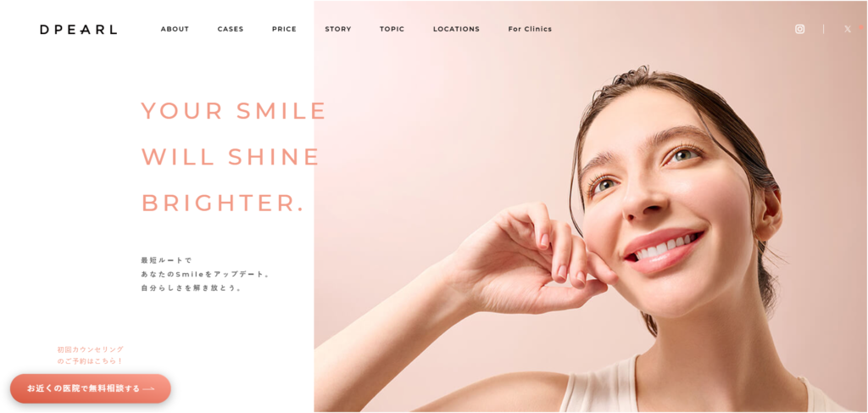Select TOPIC in the top navigation
The height and width of the screenshot is (413, 868).
coord(392,30)
